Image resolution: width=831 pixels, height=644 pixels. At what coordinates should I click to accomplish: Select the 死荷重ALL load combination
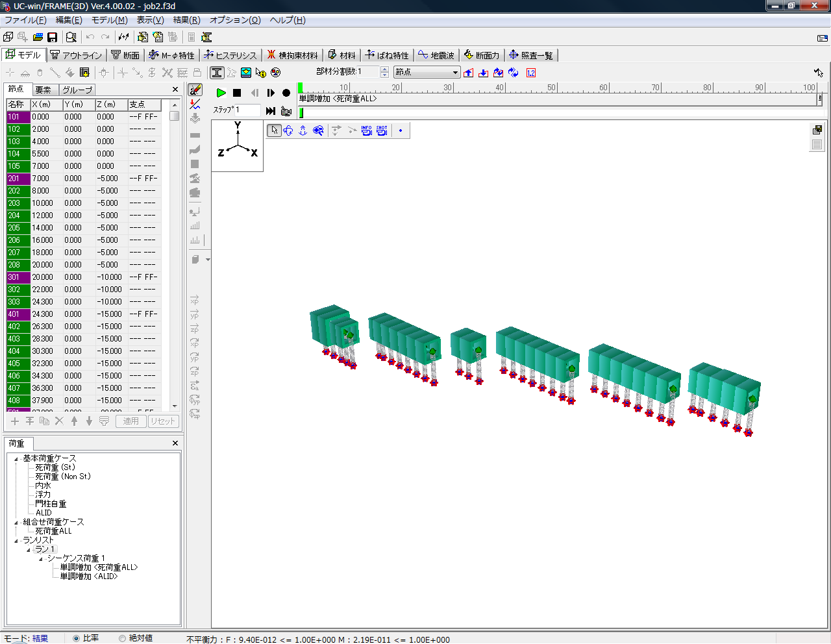click(x=53, y=531)
